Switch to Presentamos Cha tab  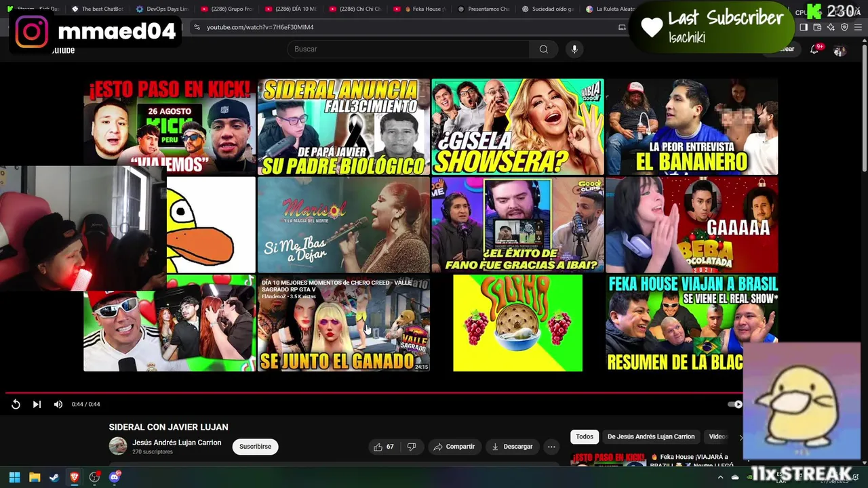click(484, 9)
